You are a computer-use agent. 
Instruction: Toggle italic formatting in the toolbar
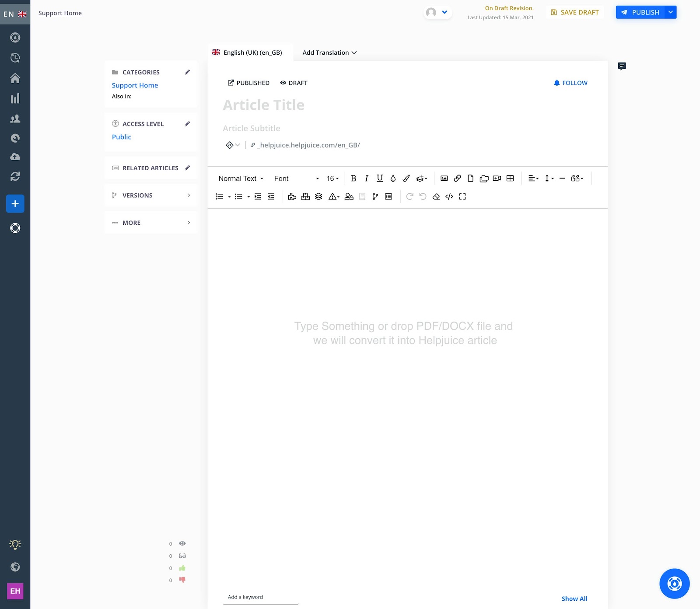click(x=367, y=178)
